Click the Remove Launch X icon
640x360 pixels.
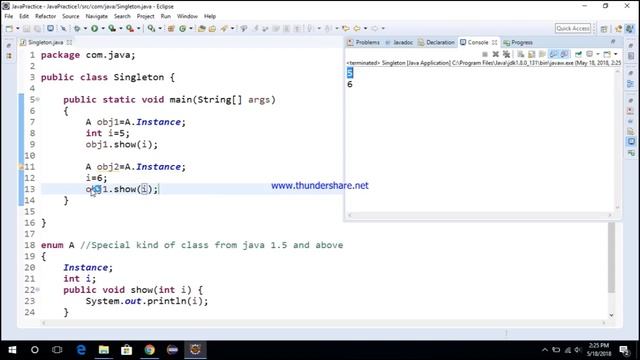pos(496,54)
